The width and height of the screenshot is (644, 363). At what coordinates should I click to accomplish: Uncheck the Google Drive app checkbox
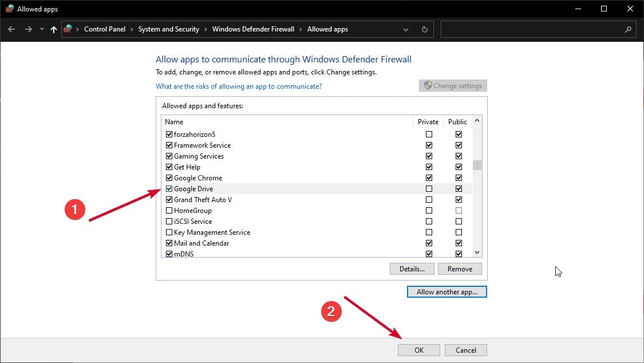coord(169,189)
